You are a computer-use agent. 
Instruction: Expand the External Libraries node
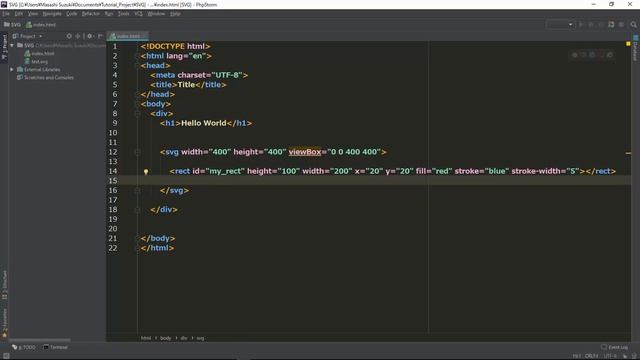point(12,69)
